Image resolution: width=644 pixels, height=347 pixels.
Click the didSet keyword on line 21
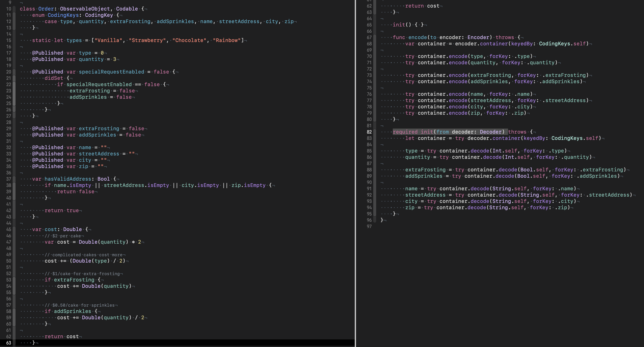tap(54, 78)
